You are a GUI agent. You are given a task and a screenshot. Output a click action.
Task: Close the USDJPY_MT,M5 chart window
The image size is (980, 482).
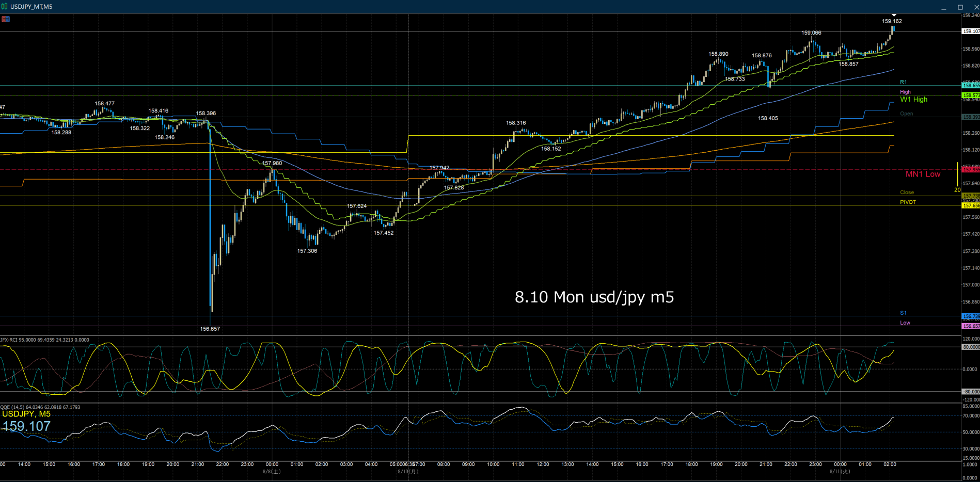(976, 7)
